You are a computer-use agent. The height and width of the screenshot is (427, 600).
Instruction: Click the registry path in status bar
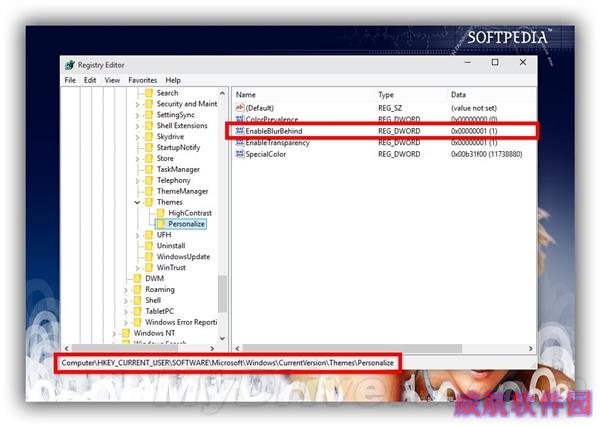pyautogui.click(x=227, y=363)
